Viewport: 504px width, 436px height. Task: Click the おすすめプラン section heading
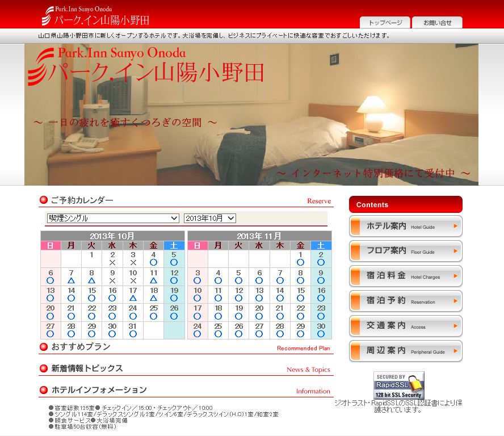coord(81,347)
